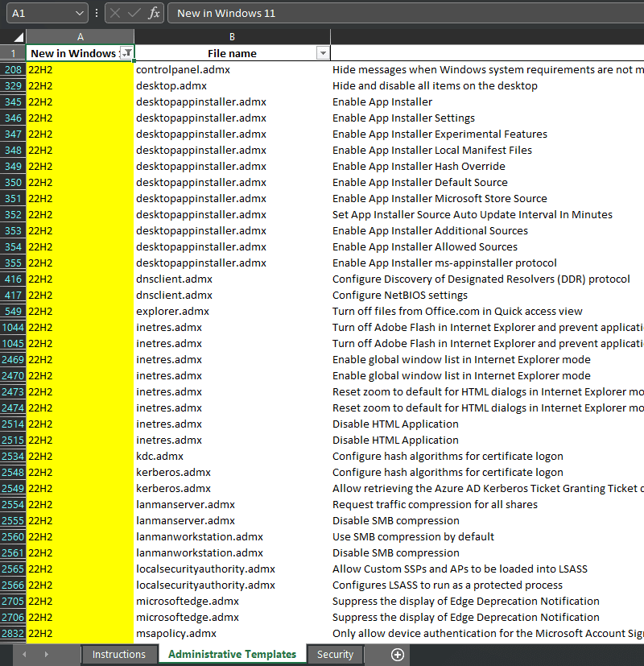
Task: Click the formula bar resize dots handle
Action: coord(97,14)
